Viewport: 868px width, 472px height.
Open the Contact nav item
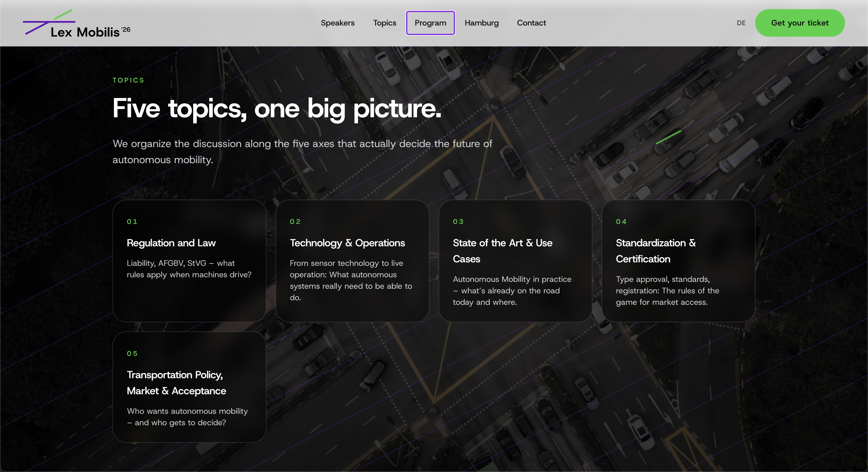point(531,23)
